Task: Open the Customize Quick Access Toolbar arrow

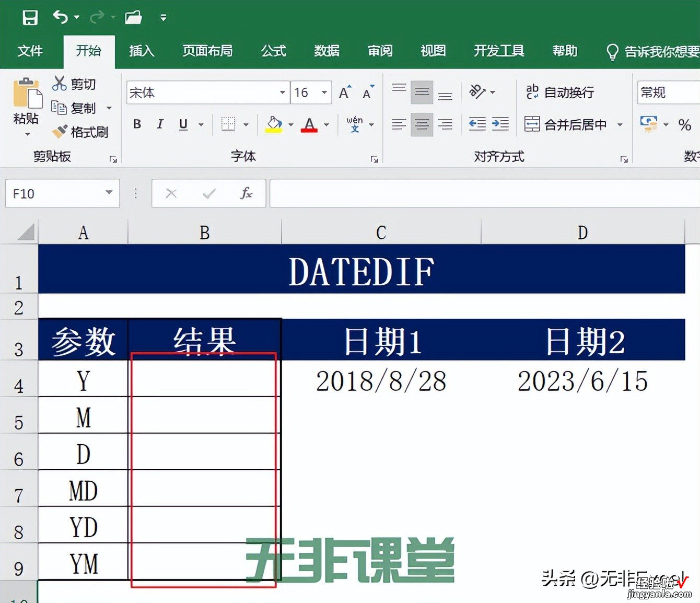Action: click(164, 18)
